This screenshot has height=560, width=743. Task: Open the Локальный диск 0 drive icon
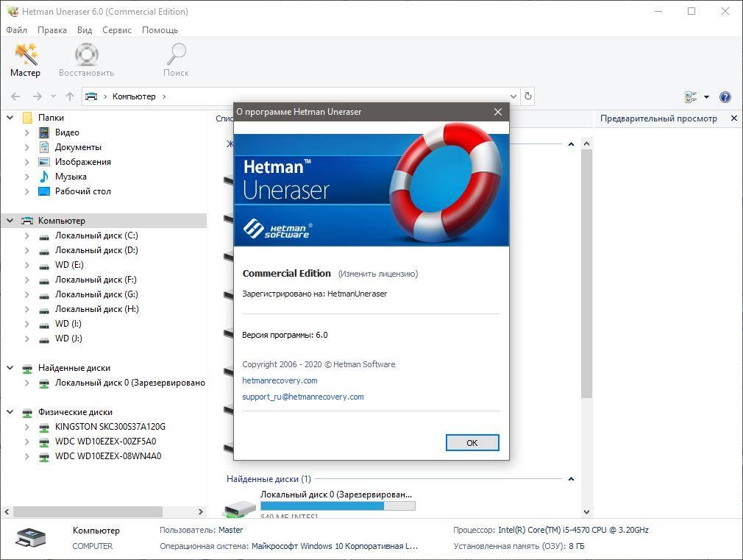coord(239,508)
